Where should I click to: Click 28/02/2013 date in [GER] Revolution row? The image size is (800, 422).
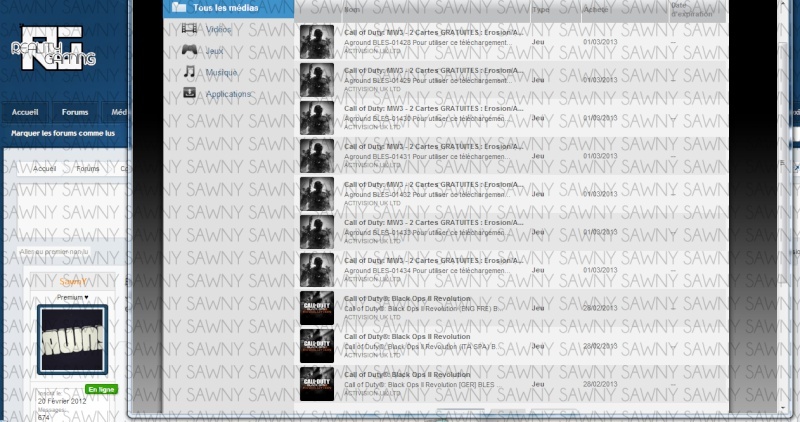(x=600, y=384)
